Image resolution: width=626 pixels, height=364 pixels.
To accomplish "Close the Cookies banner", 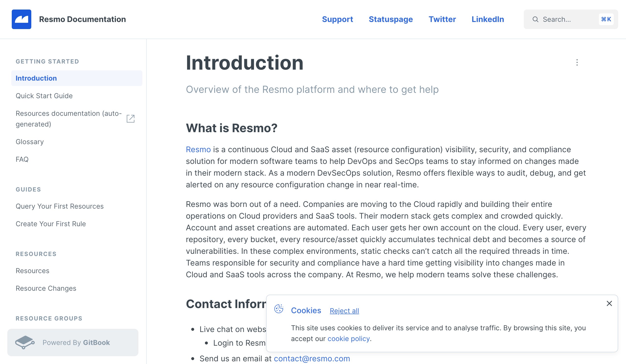I will [609, 304].
